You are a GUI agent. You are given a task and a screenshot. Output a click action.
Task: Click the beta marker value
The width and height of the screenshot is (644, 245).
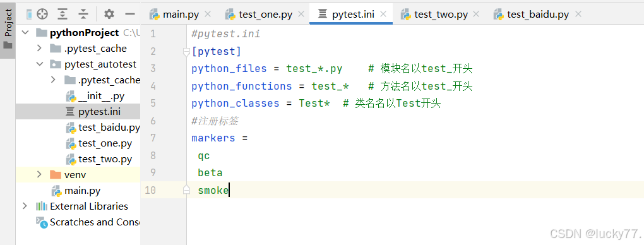coord(210,172)
